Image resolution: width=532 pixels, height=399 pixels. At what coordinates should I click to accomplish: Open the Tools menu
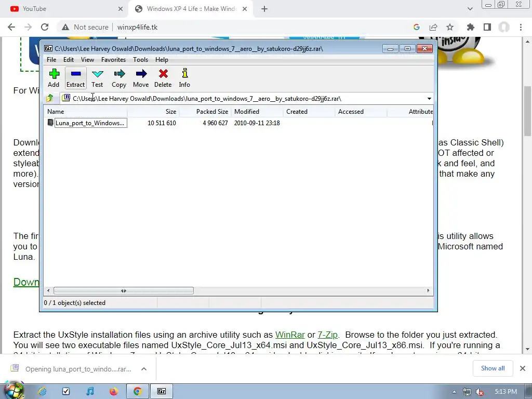[x=140, y=60]
